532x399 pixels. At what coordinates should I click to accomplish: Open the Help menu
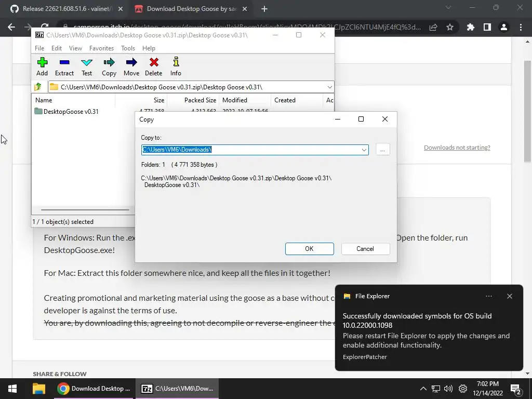pos(149,48)
